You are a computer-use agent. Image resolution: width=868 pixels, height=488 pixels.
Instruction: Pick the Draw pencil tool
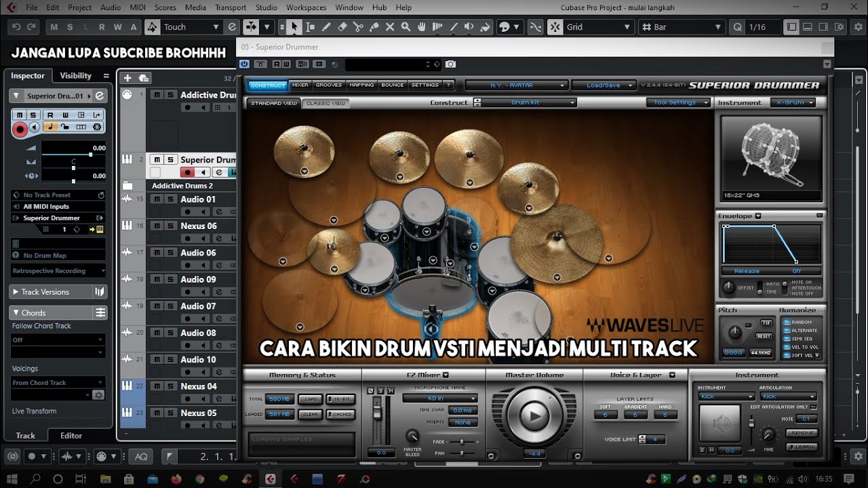(x=326, y=27)
